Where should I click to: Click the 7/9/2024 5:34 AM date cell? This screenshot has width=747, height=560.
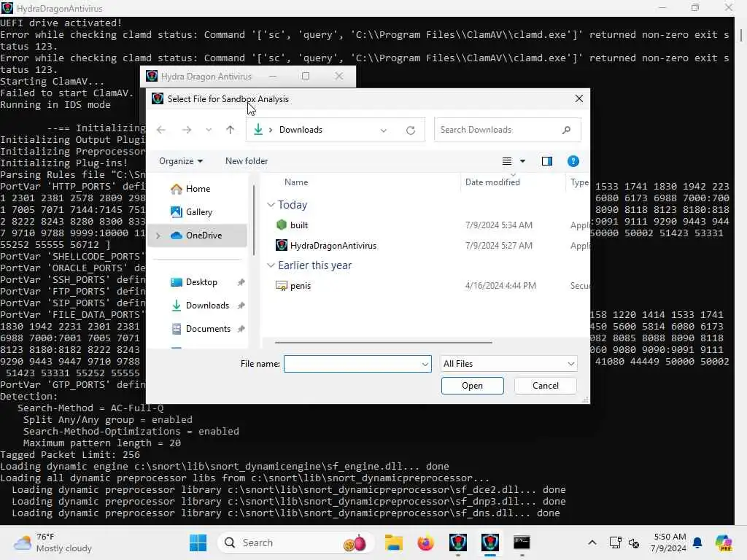click(x=498, y=225)
